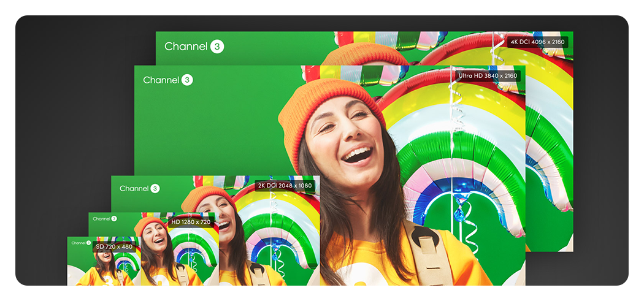Click the HD 1280 x 720 label
The height and width of the screenshot is (301, 644).
tap(191, 222)
